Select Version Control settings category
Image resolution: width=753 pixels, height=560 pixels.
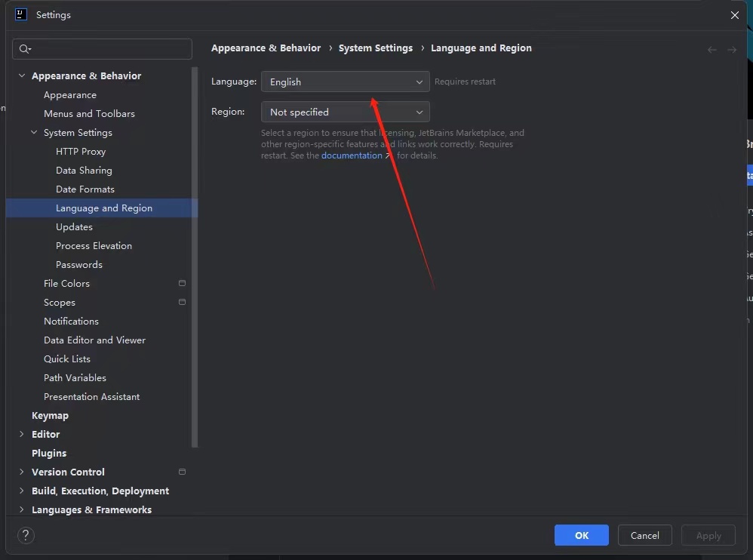(68, 472)
